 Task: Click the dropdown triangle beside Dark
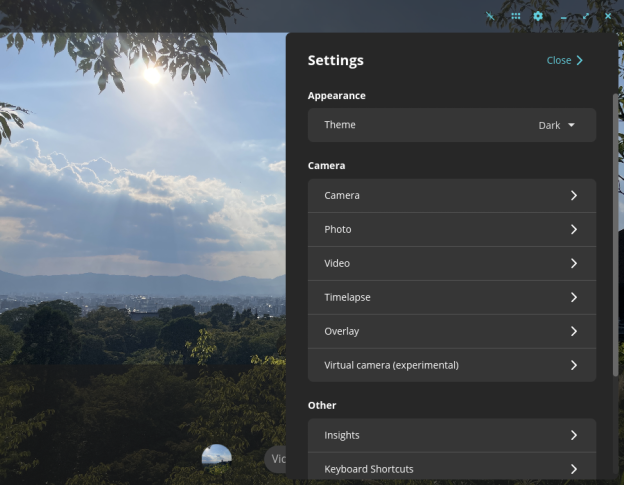point(571,125)
